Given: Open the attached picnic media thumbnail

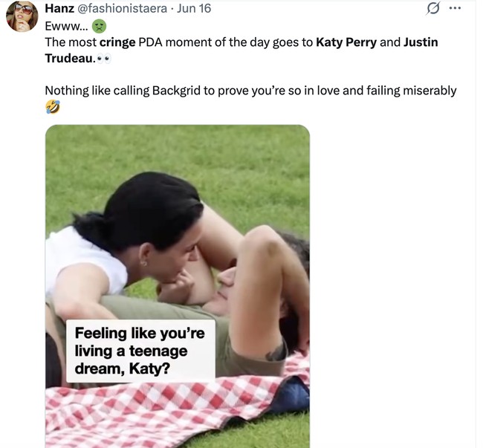Looking at the screenshot, I should pos(178,286).
